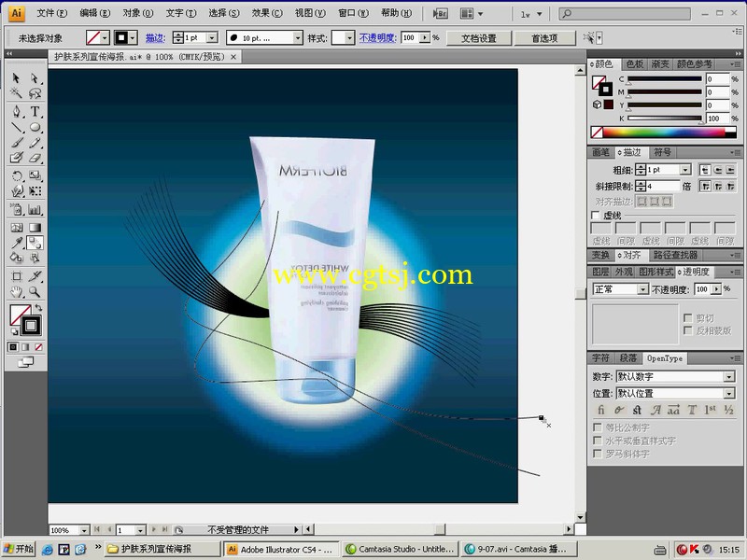Swap fill and stroke in toolbox
The height and width of the screenshot is (560, 747).
click(38, 308)
